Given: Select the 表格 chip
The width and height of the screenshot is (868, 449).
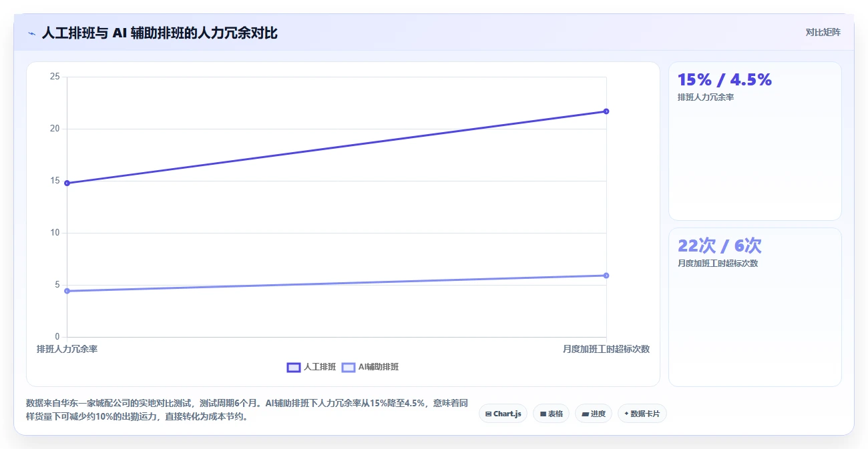Looking at the screenshot, I should (x=551, y=414).
